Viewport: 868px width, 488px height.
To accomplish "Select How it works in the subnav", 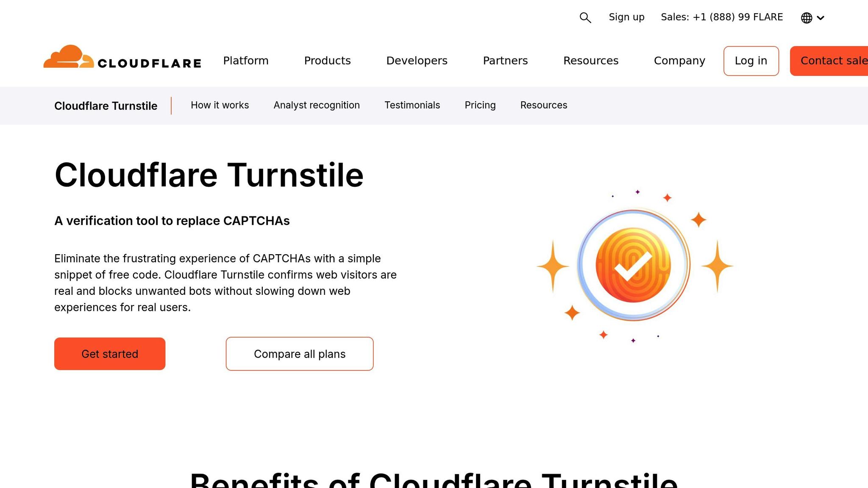I will pyautogui.click(x=220, y=105).
